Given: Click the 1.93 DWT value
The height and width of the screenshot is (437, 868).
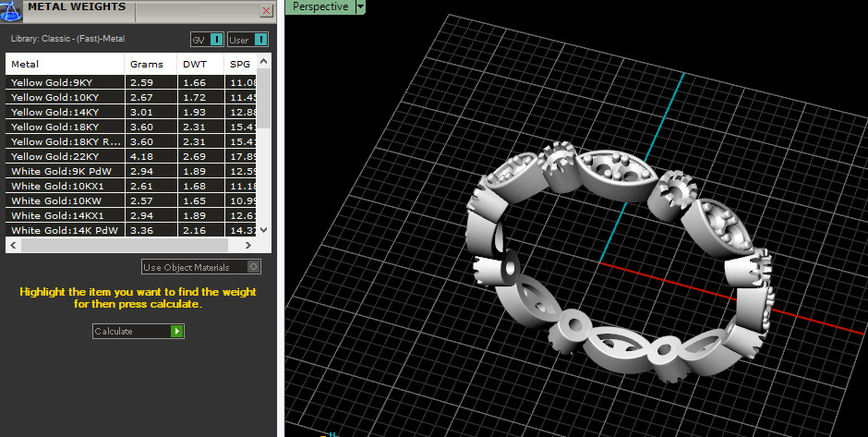Looking at the screenshot, I should pos(194,113).
